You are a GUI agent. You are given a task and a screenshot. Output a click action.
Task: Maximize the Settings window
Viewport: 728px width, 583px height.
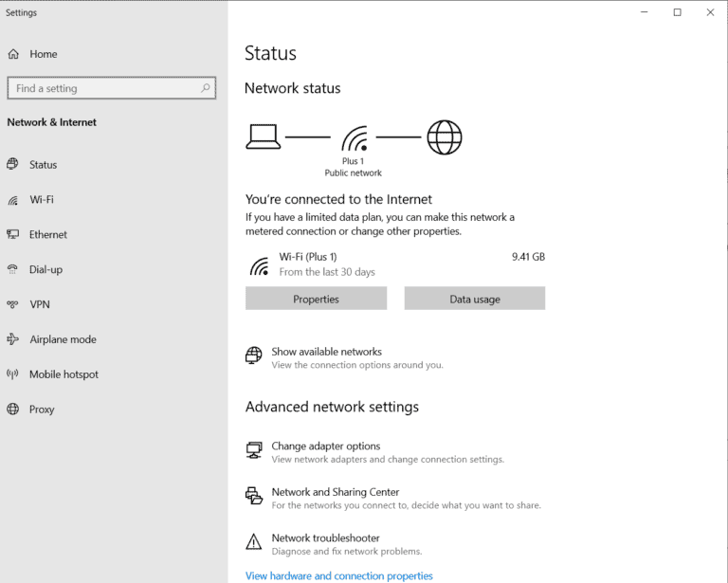click(x=677, y=12)
